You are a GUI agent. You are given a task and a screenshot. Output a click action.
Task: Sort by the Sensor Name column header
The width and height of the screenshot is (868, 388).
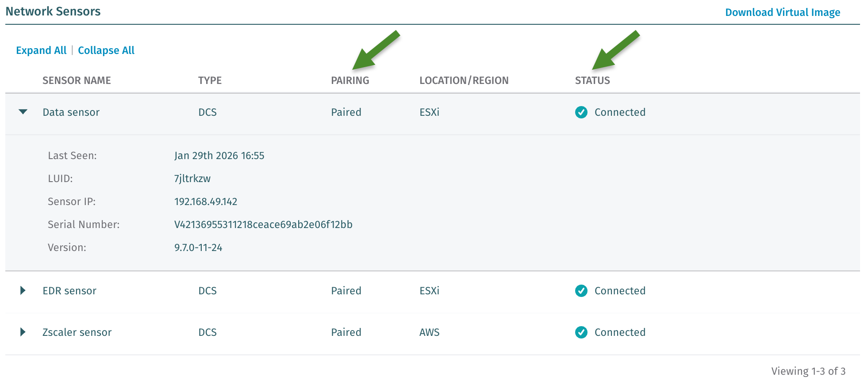coord(77,80)
